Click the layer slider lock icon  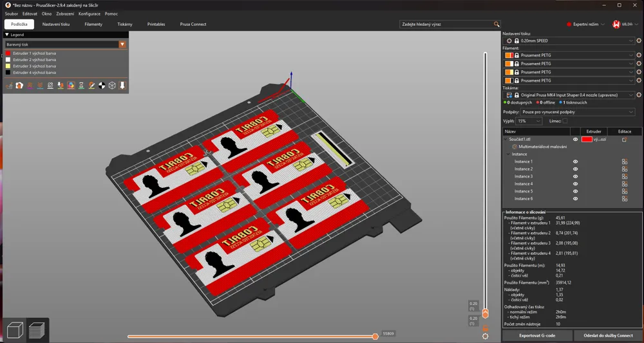pos(486,328)
